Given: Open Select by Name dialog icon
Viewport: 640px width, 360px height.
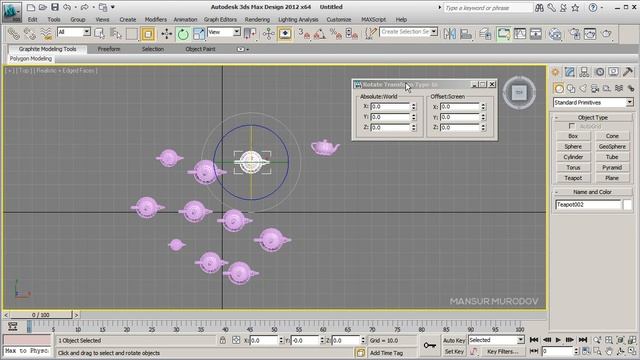Looking at the screenshot, I should tap(116, 33).
